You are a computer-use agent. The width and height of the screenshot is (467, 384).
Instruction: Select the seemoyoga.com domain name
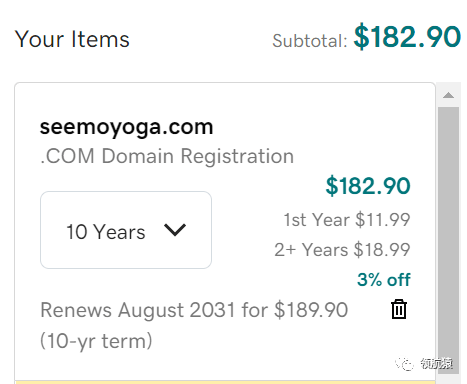126,127
